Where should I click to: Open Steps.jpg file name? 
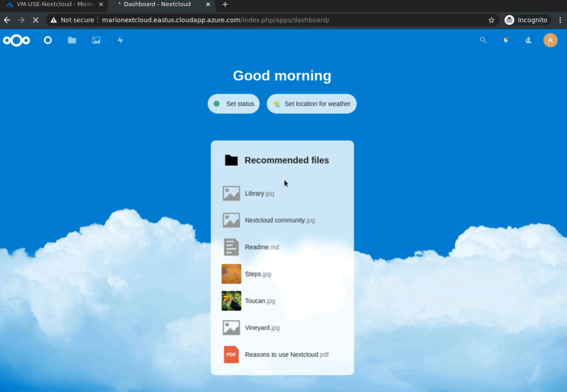tap(258, 274)
